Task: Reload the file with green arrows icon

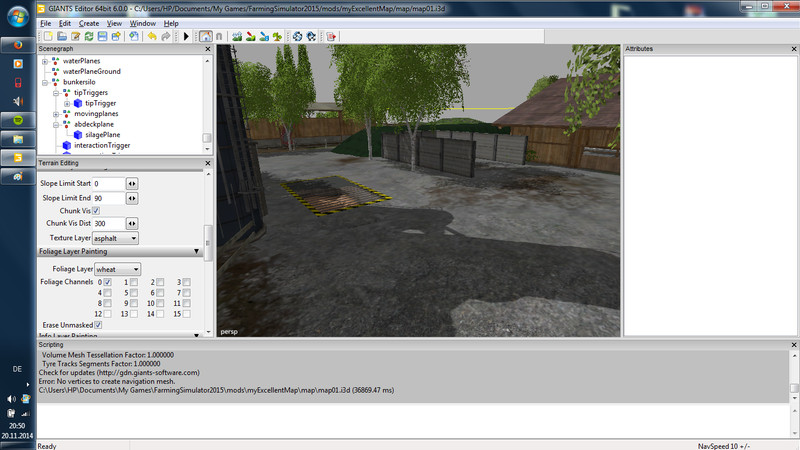Action: [89, 36]
